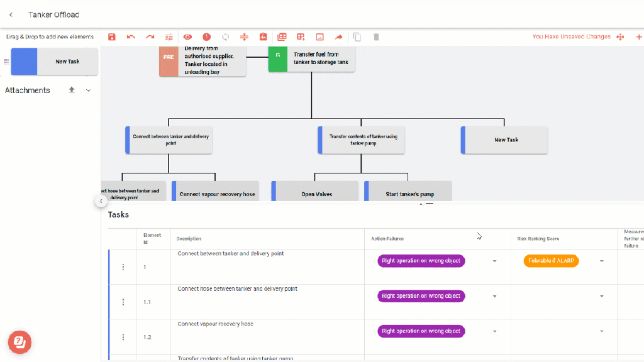Open the help chat bubble

pyautogui.click(x=19, y=342)
